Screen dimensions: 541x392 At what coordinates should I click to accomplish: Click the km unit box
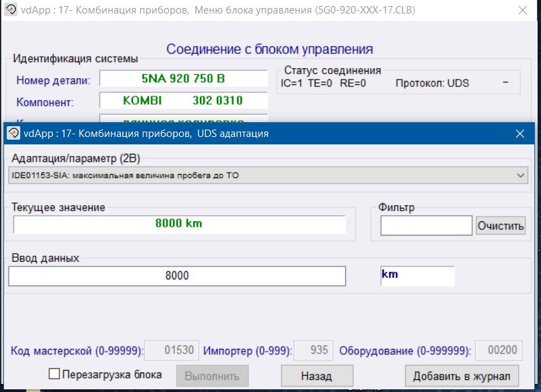pos(417,275)
